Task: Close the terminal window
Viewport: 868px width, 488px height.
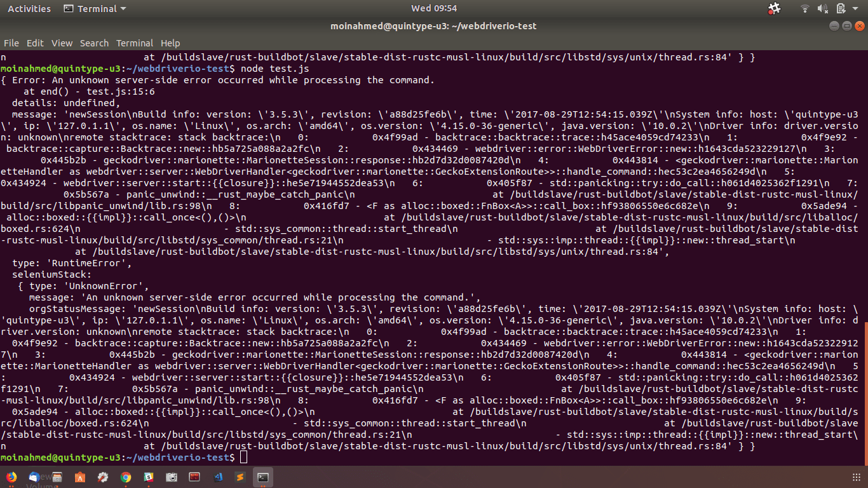Action: pos(859,26)
